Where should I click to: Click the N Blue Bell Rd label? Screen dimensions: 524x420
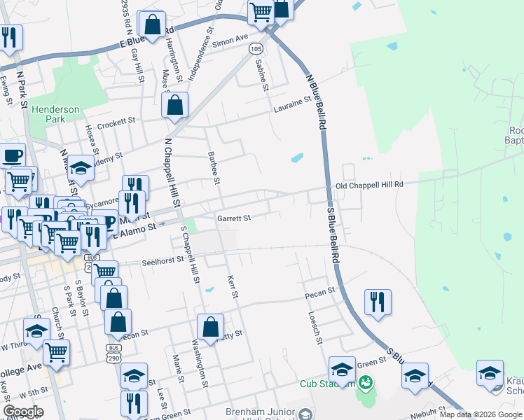[x=316, y=101]
